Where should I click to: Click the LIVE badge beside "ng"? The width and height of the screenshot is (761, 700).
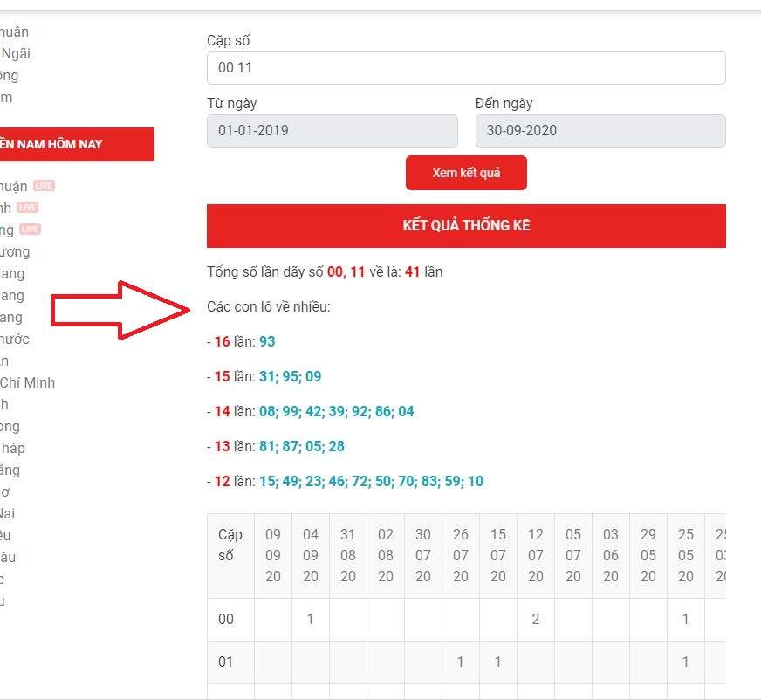31,230
